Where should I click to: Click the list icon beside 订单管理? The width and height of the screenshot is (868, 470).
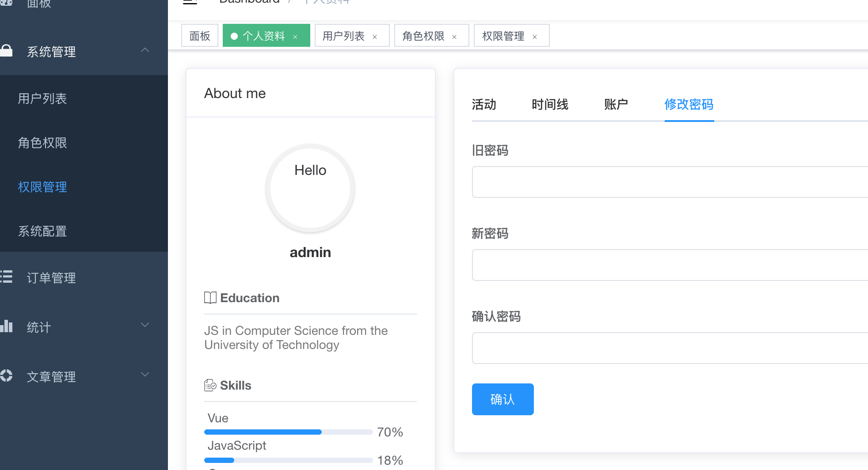point(6,277)
